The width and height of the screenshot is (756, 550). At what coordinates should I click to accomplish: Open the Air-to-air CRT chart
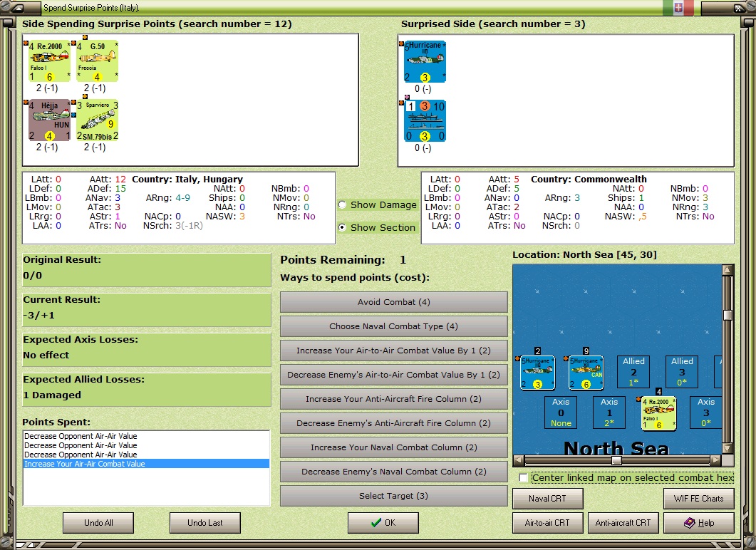(547, 522)
